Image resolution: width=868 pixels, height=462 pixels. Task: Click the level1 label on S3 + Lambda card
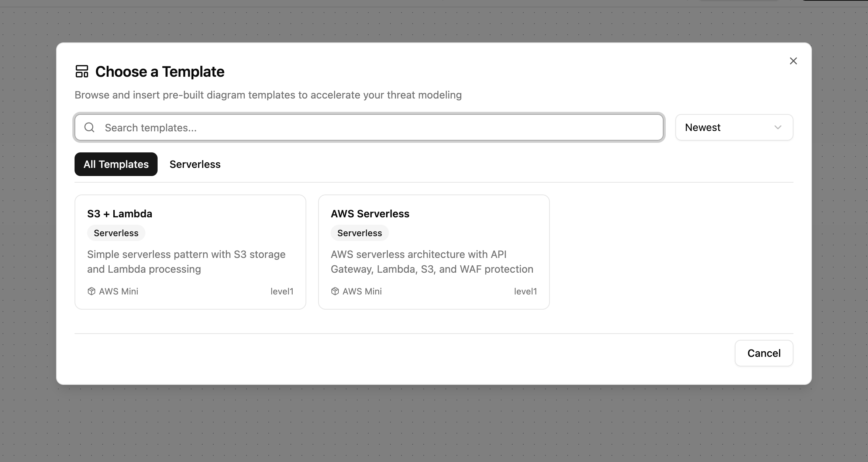click(282, 291)
